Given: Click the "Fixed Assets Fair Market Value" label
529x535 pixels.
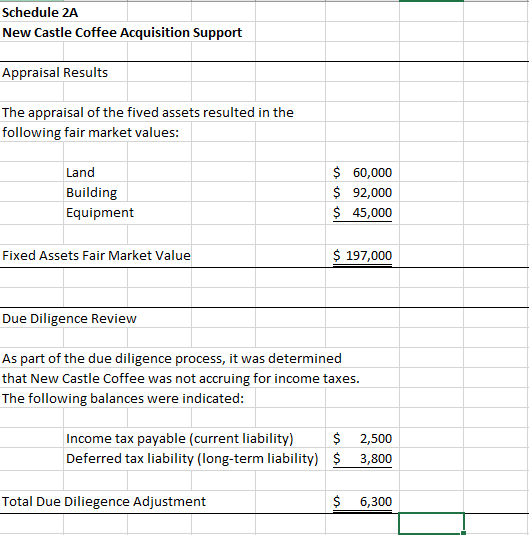Looking at the screenshot, I should coord(96,256).
